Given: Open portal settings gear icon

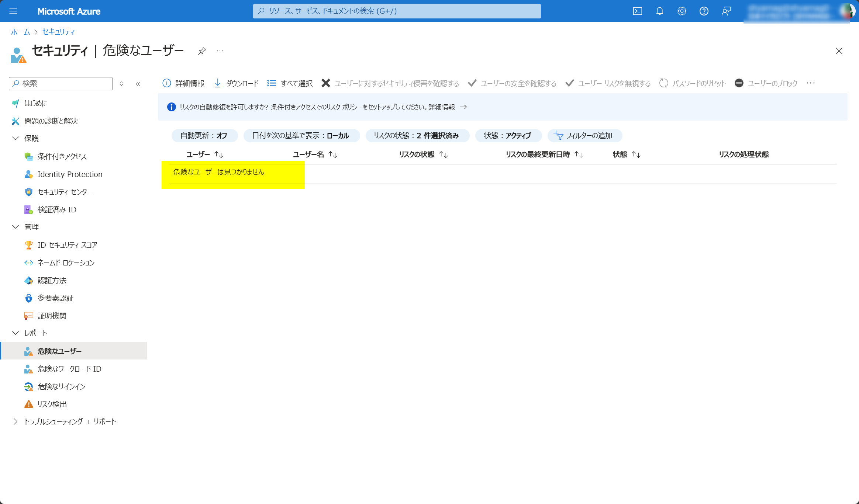Looking at the screenshot, I should [x=682, y=11].
